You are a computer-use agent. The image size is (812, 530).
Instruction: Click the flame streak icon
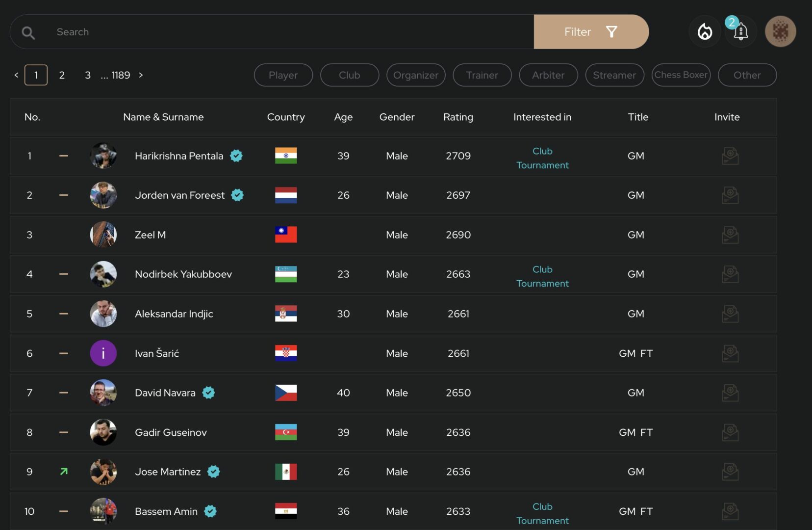click(705, 32)
